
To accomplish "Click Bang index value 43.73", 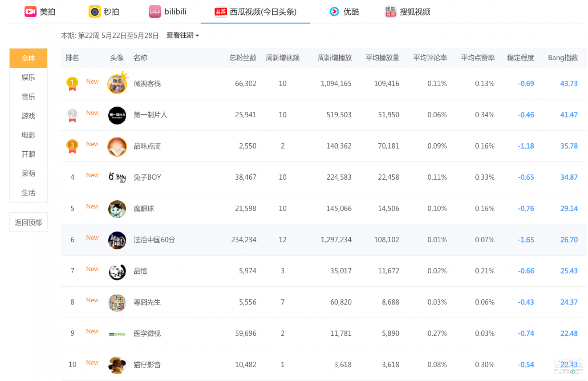I will click(569, 84).
